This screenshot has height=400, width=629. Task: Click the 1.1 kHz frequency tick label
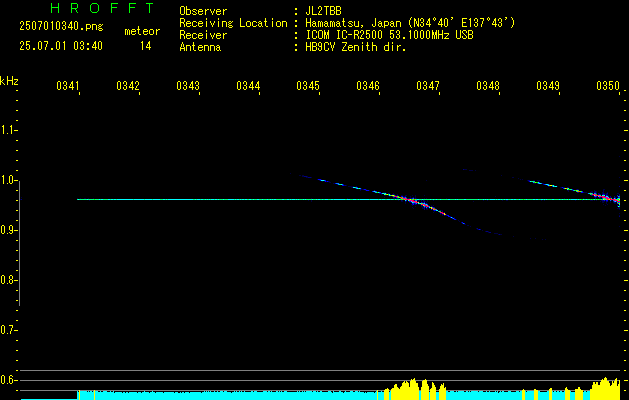tap(8, 130)
